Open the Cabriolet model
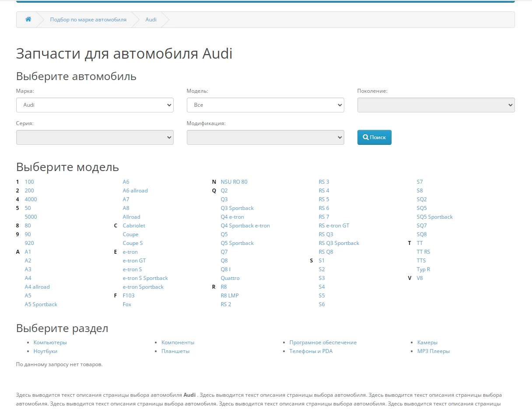 click(x=134, y=226)
